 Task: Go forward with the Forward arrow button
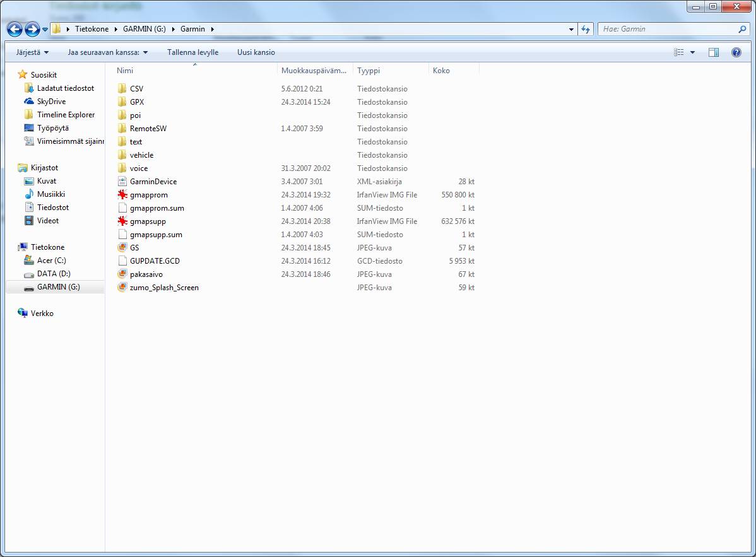click(x=32, y=30)
